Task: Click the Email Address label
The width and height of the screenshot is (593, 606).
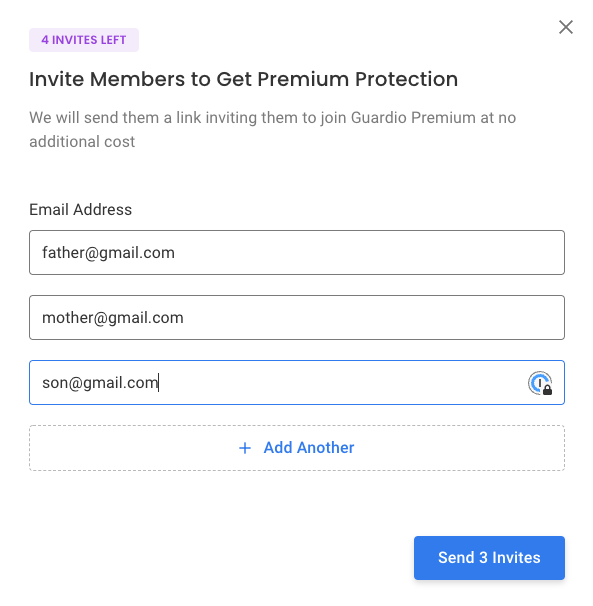Action: (x=80, y=209)
